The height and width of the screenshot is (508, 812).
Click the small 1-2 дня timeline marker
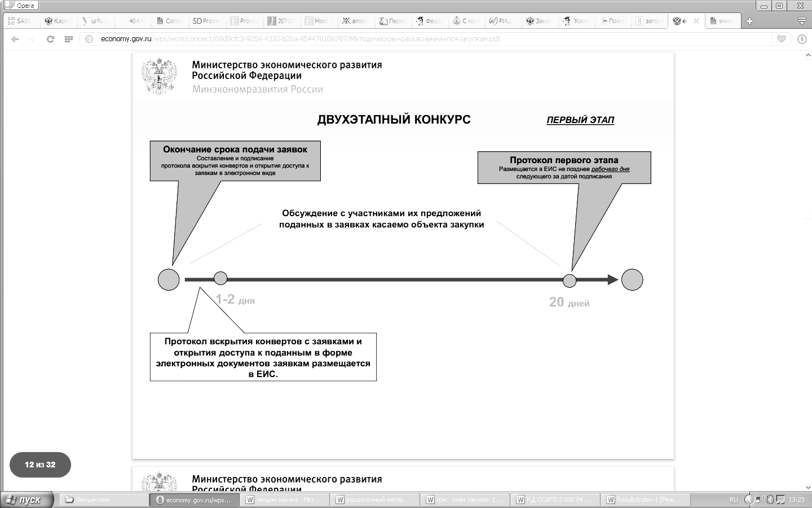pyautogui.click(x=220, y=278)
